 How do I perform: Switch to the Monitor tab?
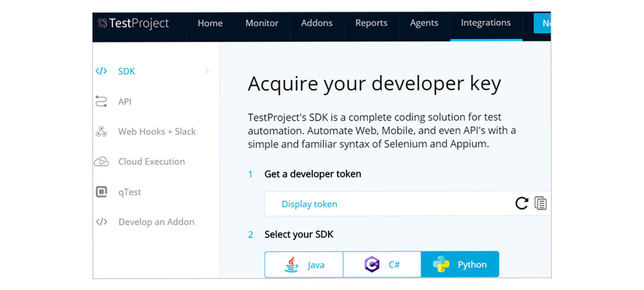(x=262, y=23)
